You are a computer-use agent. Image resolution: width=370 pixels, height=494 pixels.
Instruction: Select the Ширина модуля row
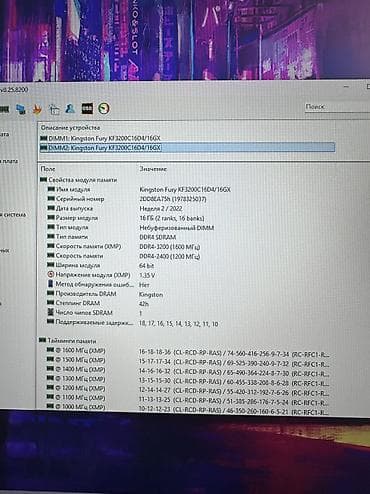pyautogui.click(x=101, y=266)
